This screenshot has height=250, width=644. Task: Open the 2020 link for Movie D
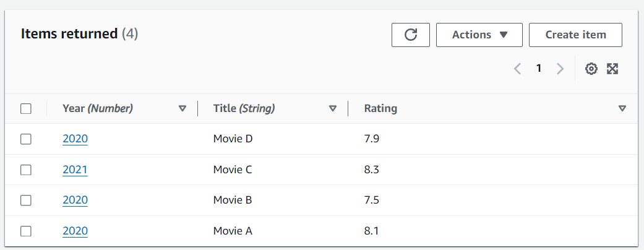[x=75, y=139]
